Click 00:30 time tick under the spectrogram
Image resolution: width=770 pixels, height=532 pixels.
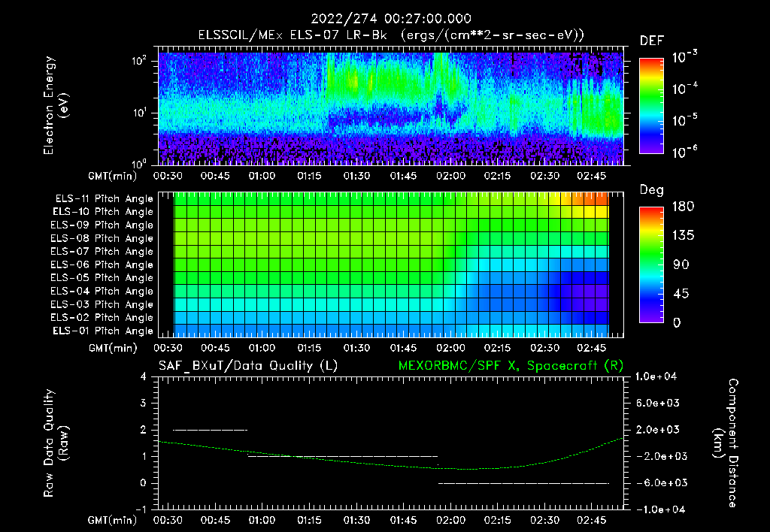168,176
